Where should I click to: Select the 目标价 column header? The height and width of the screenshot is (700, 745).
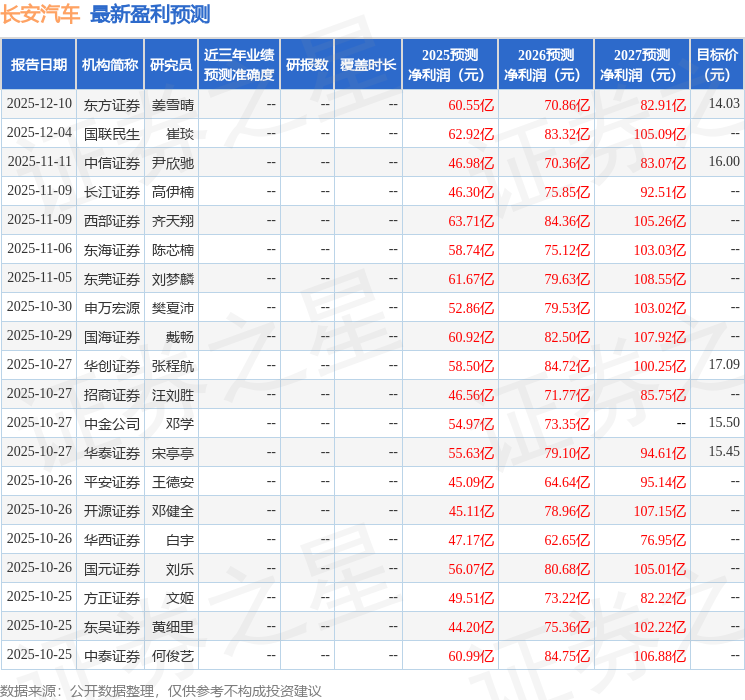pos(717,65)
